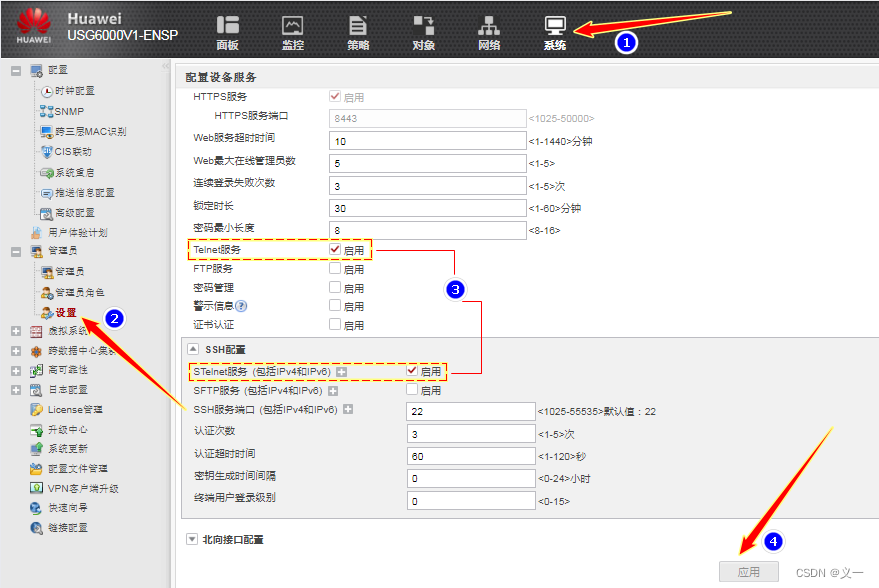Open the 网络 network icon

(489, 26)
